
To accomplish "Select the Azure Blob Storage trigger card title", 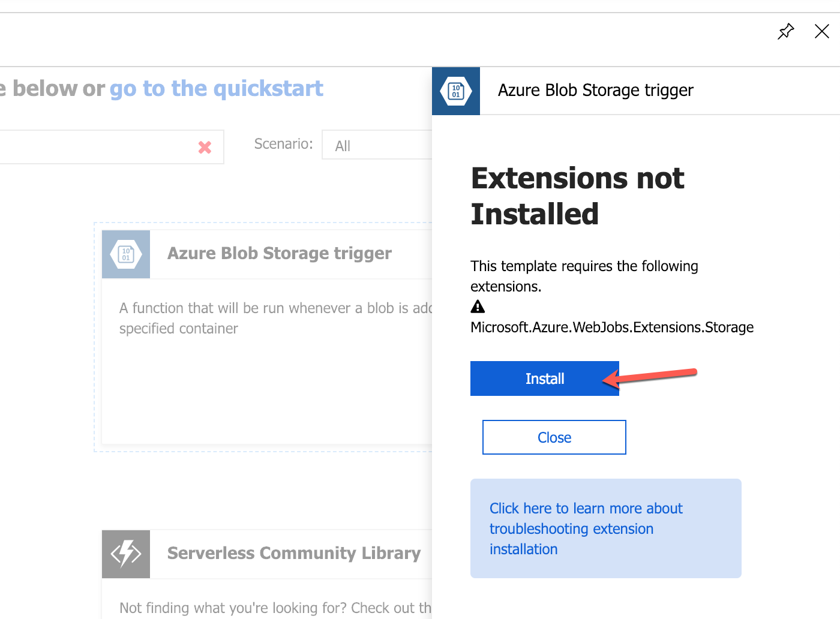I will click(280, 253).
